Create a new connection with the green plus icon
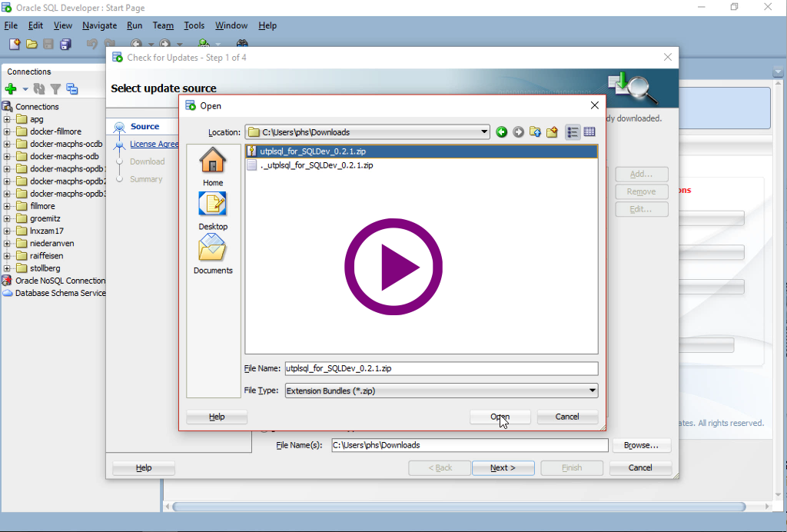 11,88
